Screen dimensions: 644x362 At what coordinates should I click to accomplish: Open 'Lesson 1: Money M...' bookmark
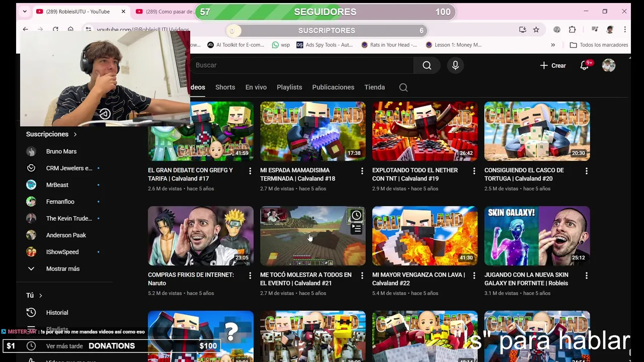453,45
